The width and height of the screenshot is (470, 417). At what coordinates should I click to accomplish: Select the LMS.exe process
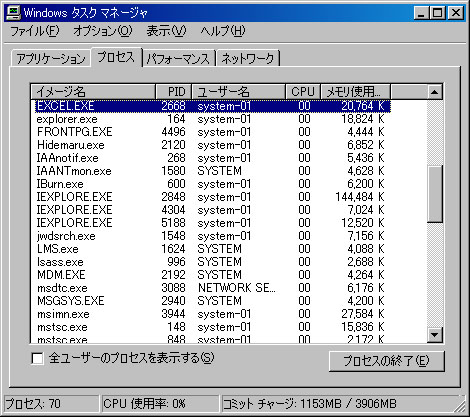point(213,249)
